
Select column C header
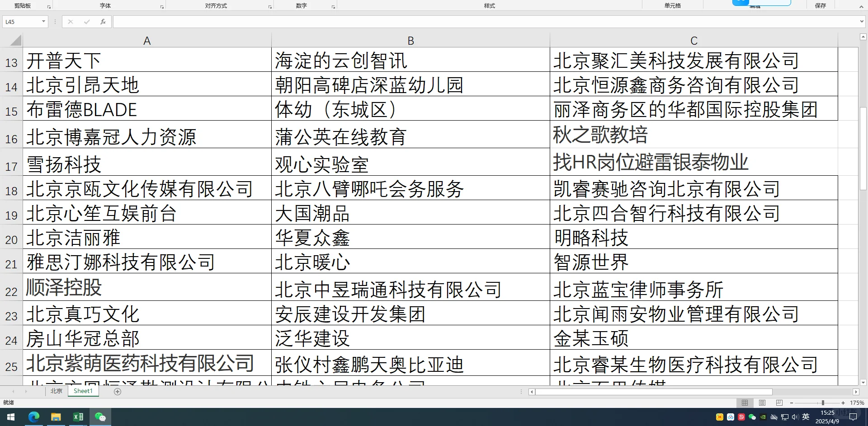tap(694, 41)
